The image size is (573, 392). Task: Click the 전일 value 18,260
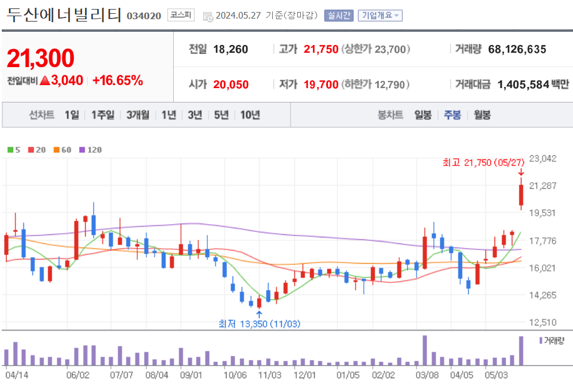point(231,49)
